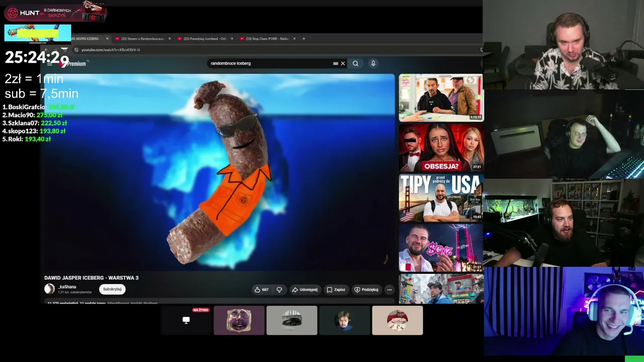Close the Stop Cham #1490 tab
This screenshot has width=644, height=362.
click(x=294, y=39)
